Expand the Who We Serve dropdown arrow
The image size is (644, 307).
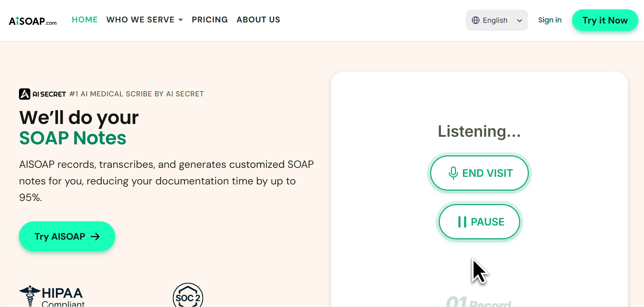[x=180, y=20]
